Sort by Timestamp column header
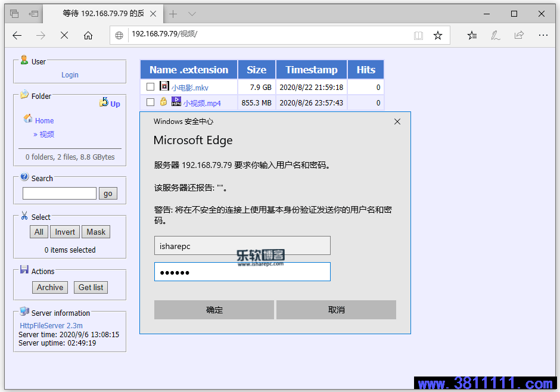This screenshot has height=392, width=560. click(312, 70)
